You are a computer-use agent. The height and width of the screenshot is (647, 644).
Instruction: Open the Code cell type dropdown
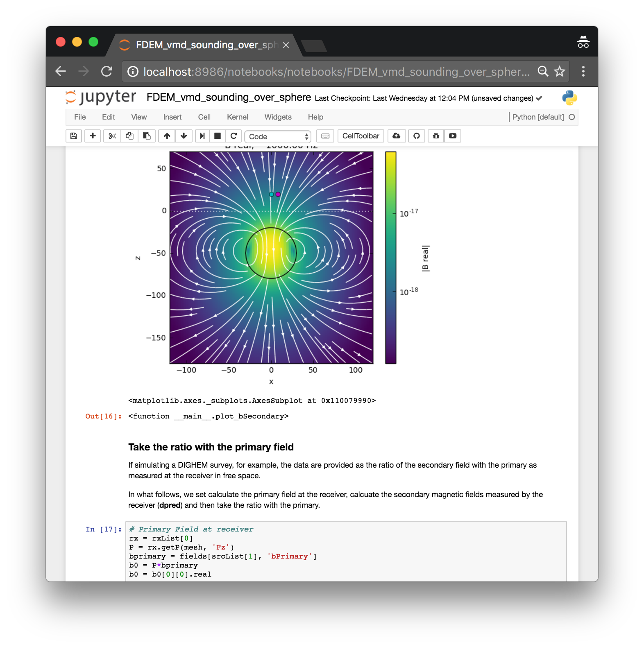pyautogui.click(x=278, y=136)
